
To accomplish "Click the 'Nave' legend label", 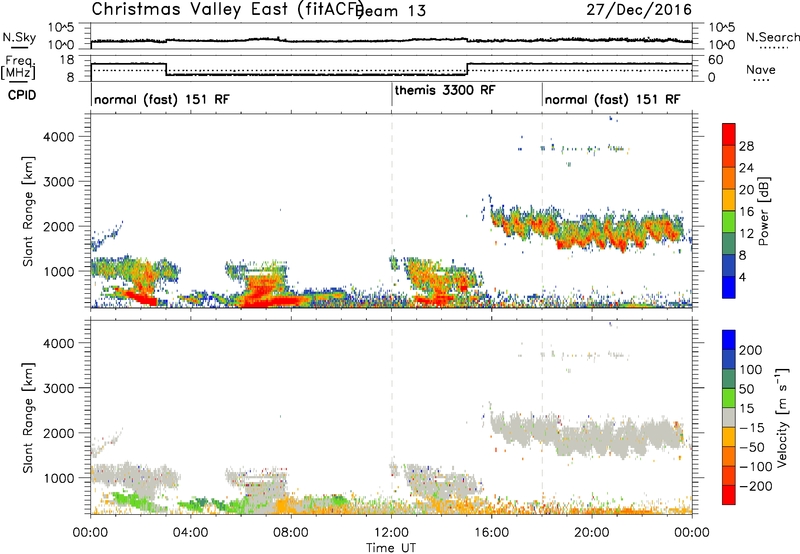I will pyautogui.click(x=760, y=69).
